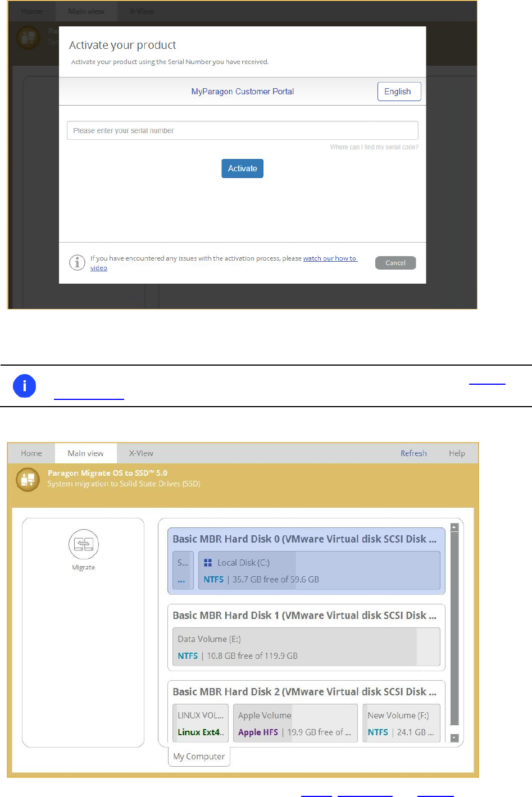Select the small system partition on Disk 0
The width and height of the screenshot is (532, 797).
[x=183, y=570]
